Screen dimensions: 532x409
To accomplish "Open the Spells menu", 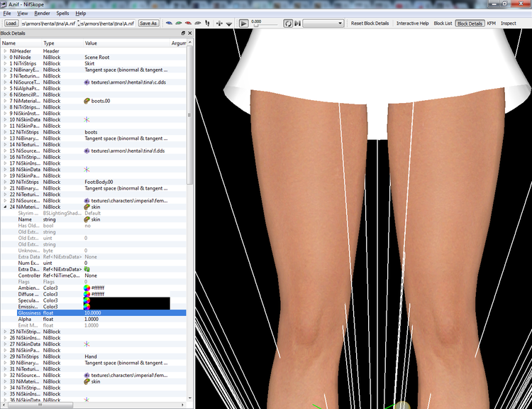I will (x=62, y=13).
